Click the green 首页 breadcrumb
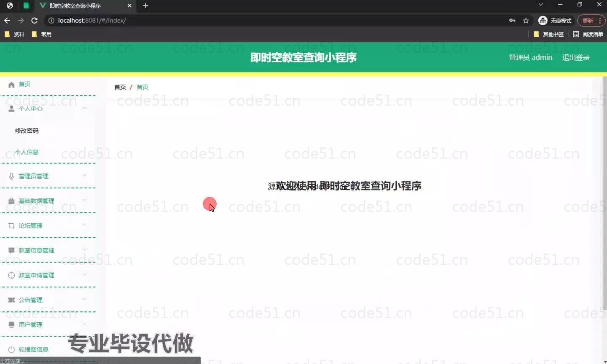Screen dimensions: 607x364 [x=142, y=87]
